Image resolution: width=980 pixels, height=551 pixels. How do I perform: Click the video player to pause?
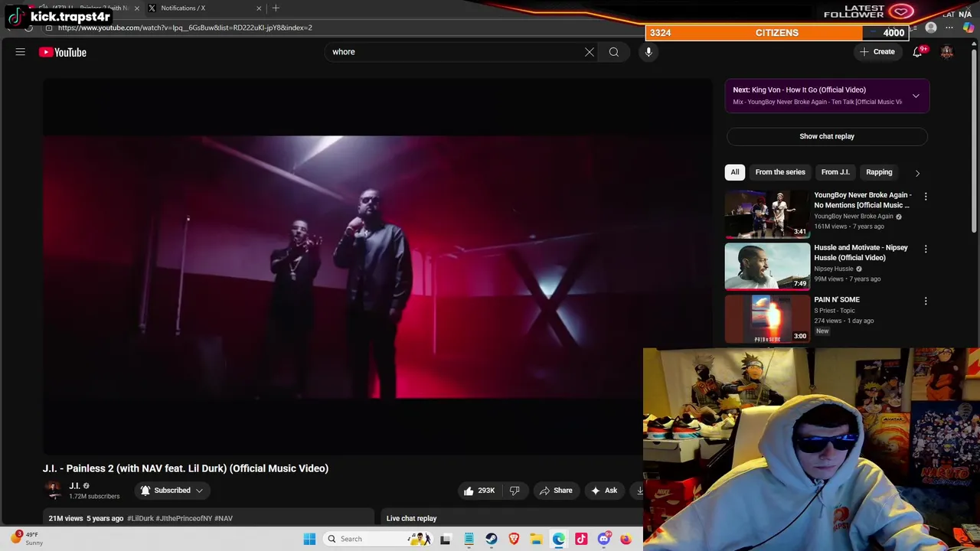[x=377, y=267]
